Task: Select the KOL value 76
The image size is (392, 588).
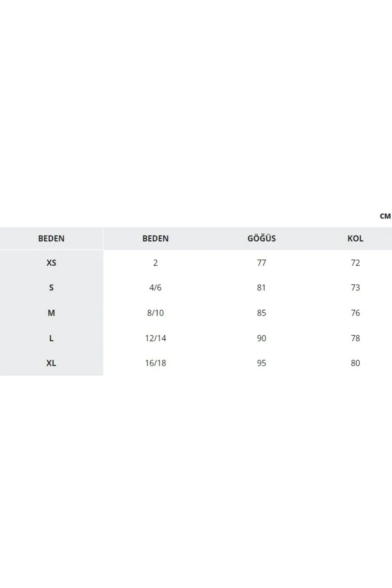Action: (x=355, y=313)
